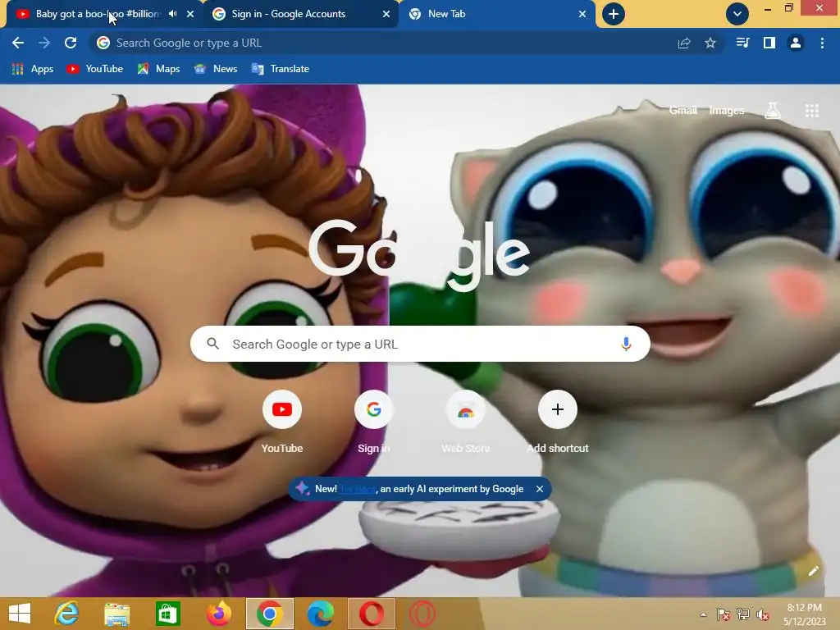Screen dimensions: 840x630
Task: Open Maps bookmark
Action: tap(158, 69)
